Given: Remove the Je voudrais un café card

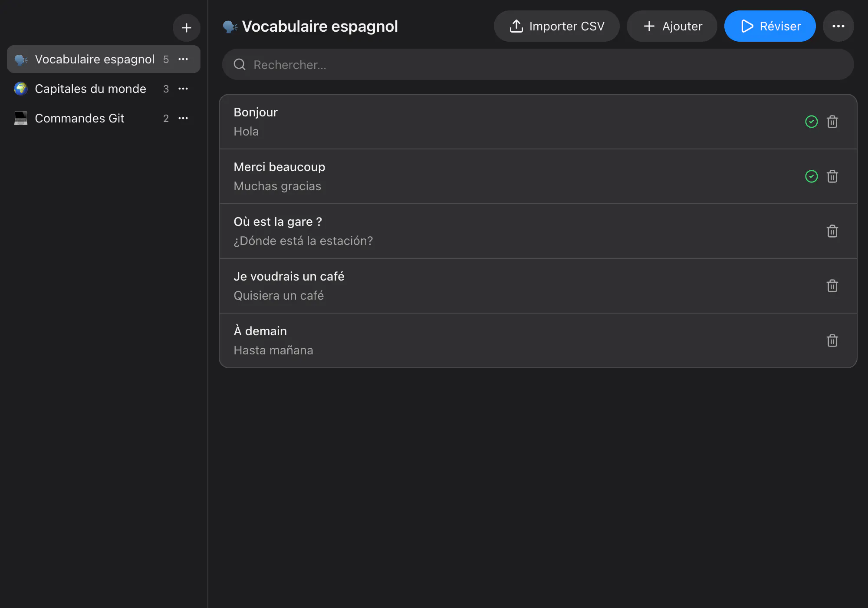Looking at the screenshot, I should [x=832, y=286].
